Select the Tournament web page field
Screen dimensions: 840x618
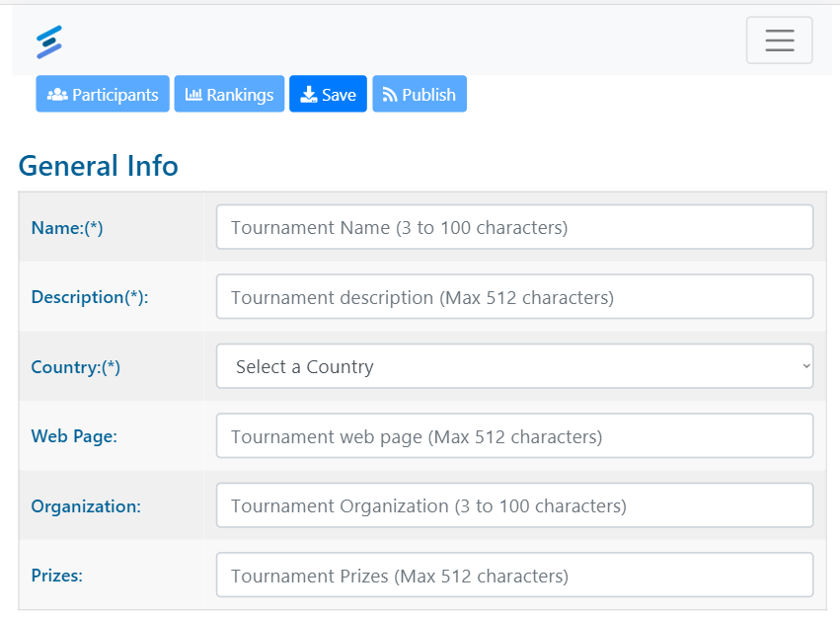(x=514, y=436)
